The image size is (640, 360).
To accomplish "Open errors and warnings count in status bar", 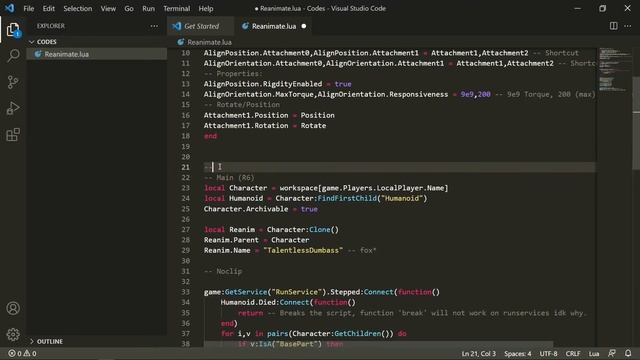I will tap(22, 353).
